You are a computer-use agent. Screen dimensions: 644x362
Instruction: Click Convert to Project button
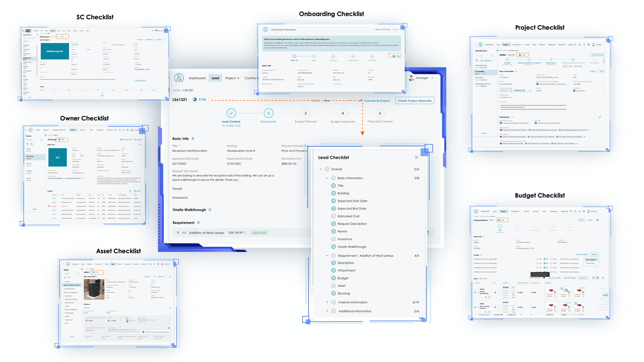[x=375, y=101]
